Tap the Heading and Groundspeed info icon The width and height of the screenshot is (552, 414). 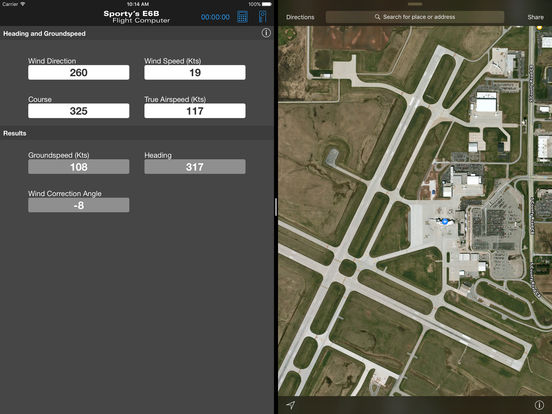266,33
